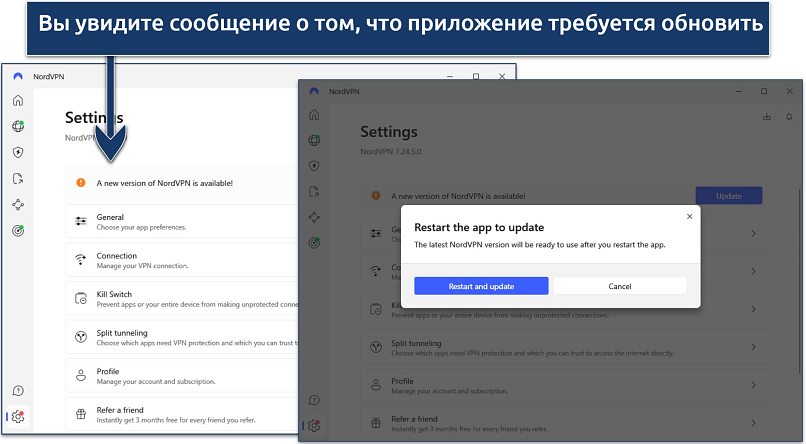Screen dimensions: 806x444
Task: Open Split tunneling settings in back window
Action: 181,337
